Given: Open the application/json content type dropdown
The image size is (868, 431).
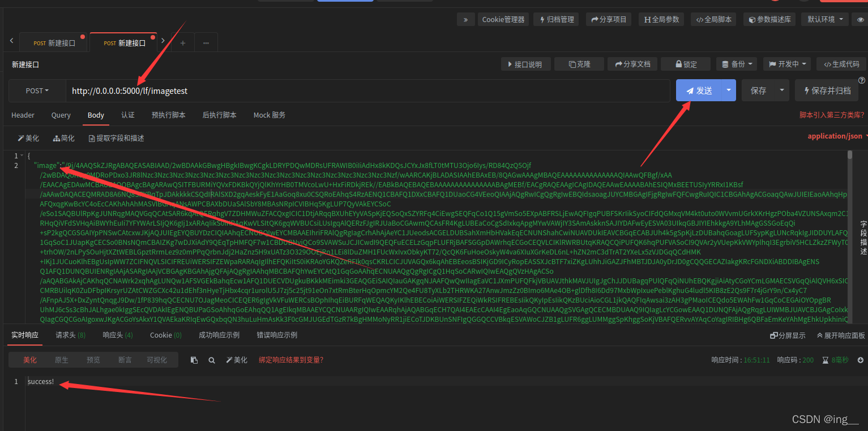Looking at the screenshot, I should [837, 136].
